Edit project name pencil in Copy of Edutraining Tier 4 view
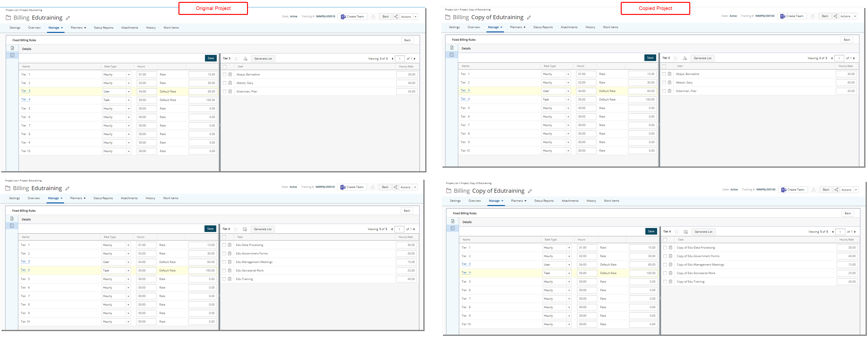The image size is (868, 337). [530, 191]
